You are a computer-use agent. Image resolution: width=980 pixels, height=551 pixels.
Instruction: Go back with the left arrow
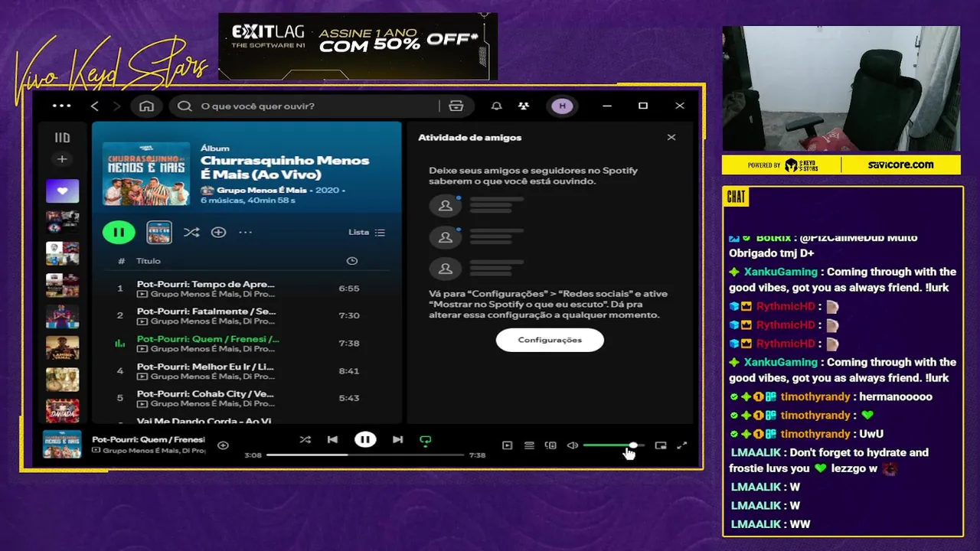95,106
